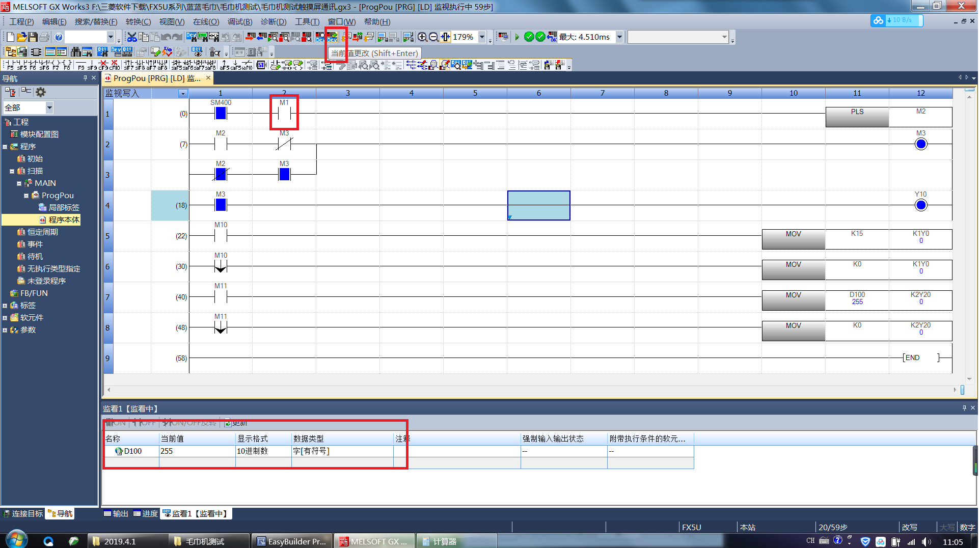The width and height of the screenshot is (980, 548).
Task: Select 局部标签 in navigation tree
Action: [x=64, y=207]
